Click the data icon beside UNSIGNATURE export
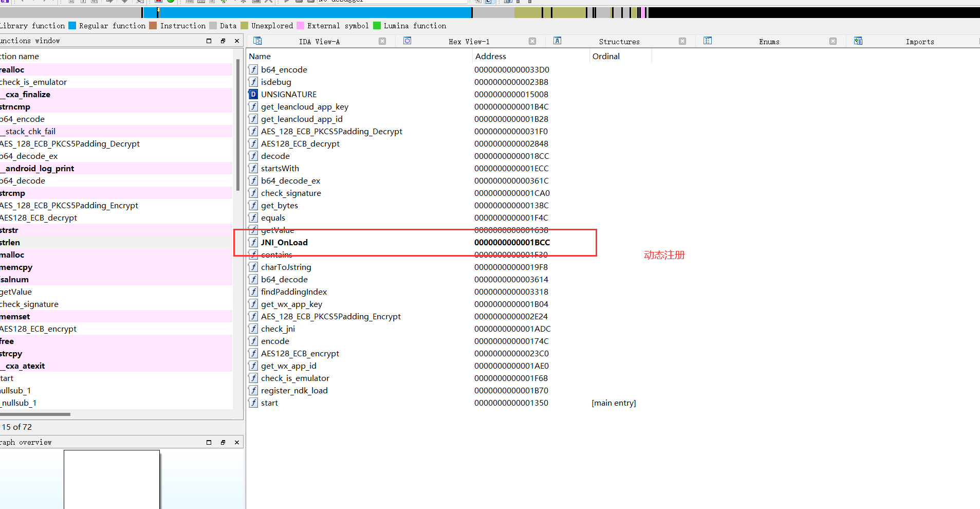The width and height of the screenshot is (980, 509). point(253,94)
